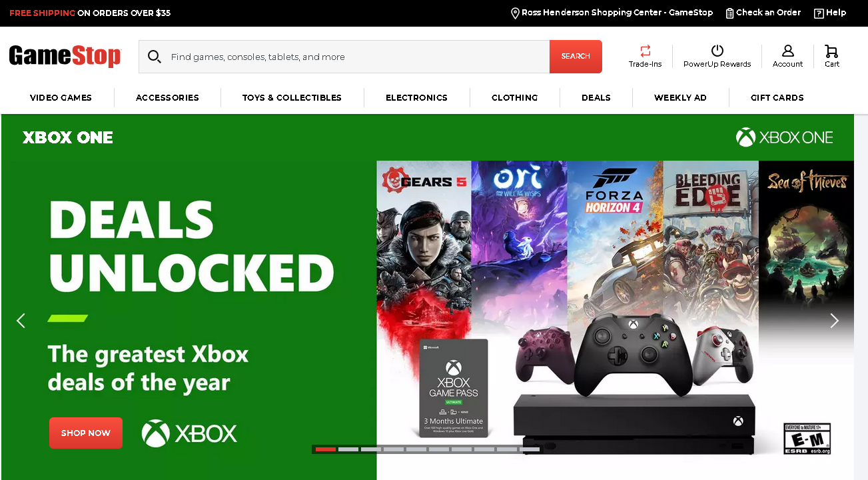Image resolution: width=868 pixels, height=480 pixels.
Task: Open the Weekly Ad link
Action: [680, 97]
